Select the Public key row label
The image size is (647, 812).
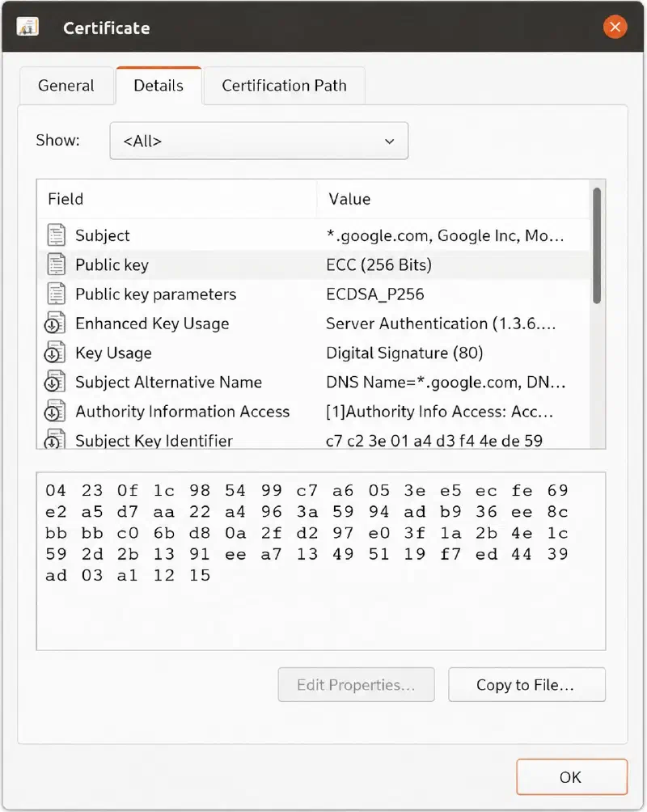coord(112,265)
